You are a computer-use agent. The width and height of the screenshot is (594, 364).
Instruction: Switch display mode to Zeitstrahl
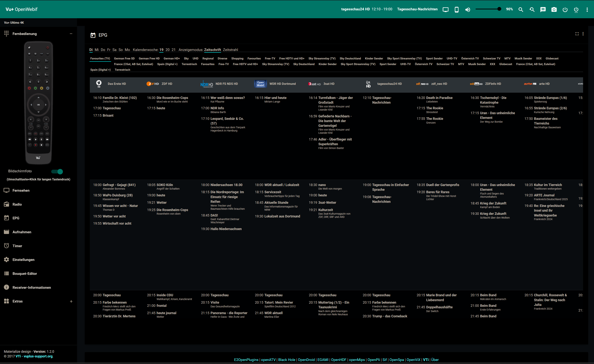(230, 50)
